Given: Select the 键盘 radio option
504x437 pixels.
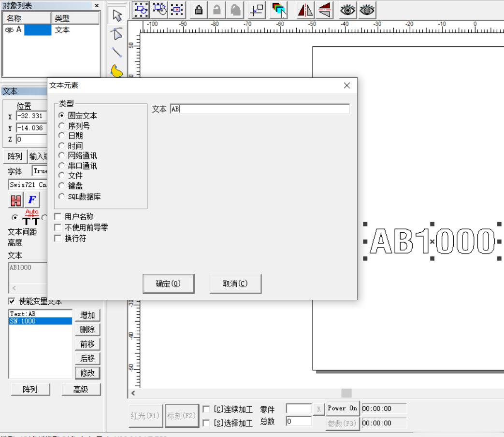Looking at the screenshot, I should coord(61,185).
